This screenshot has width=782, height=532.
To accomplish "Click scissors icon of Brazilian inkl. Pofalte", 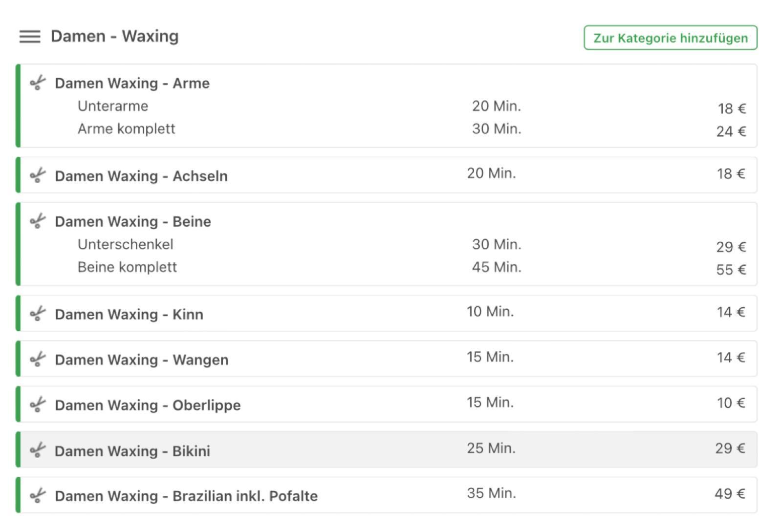I will point(38,495).
